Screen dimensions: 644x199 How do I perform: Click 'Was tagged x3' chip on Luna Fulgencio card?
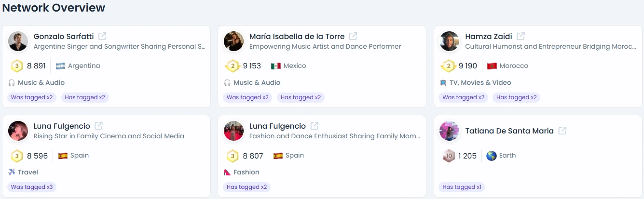pyautogui.click(x=32, y=187)
